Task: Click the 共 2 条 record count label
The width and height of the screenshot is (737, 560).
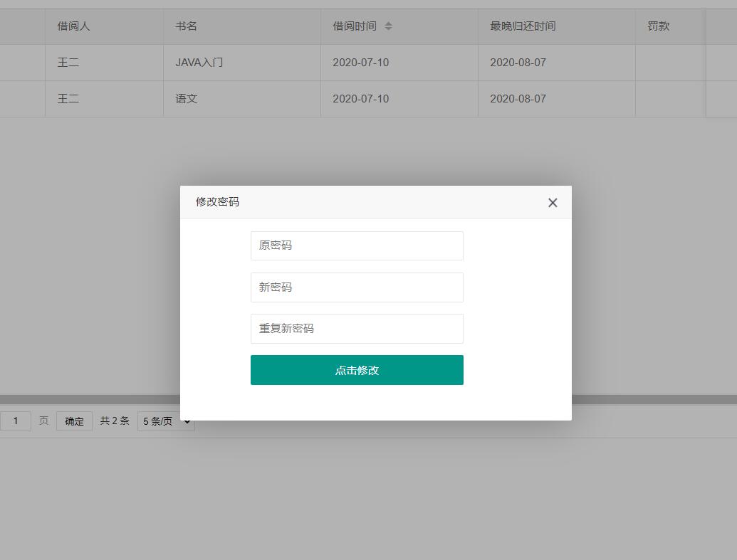Action: point(114,421)
